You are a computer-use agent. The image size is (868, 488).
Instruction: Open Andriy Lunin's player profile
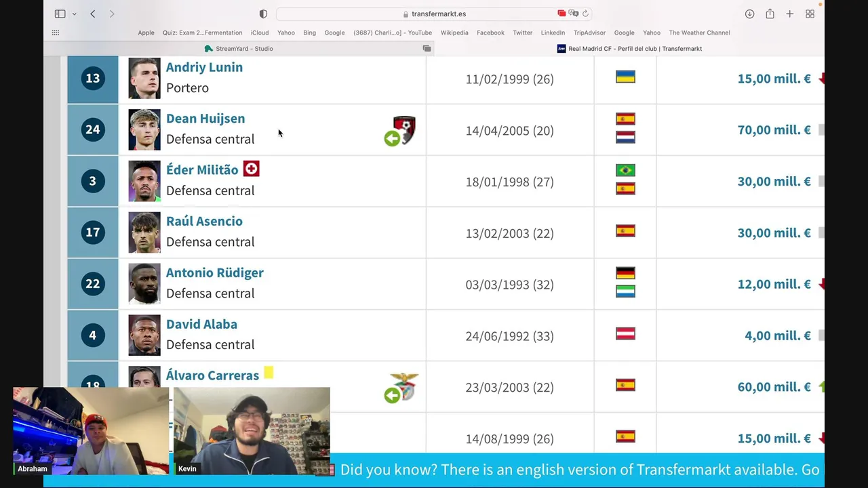204,67
